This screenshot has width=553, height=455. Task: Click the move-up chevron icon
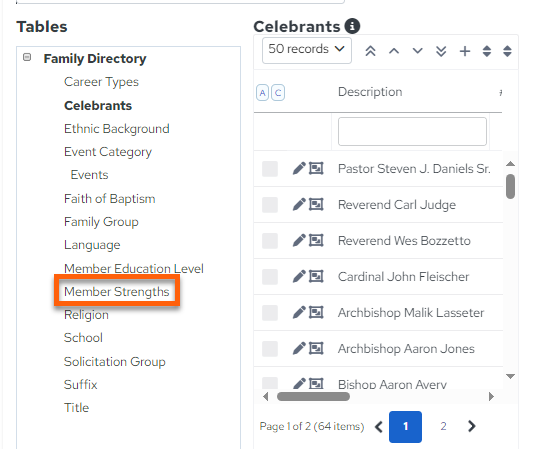pyautogui.click(x=394, y=51)
